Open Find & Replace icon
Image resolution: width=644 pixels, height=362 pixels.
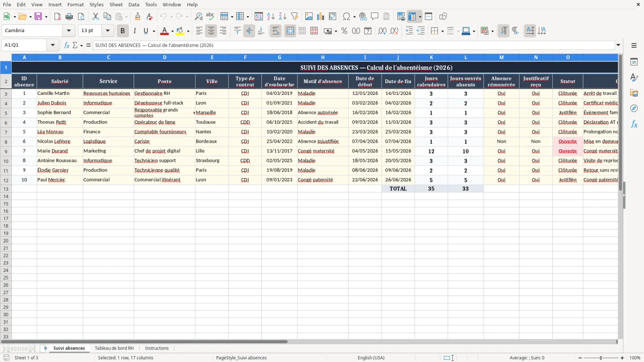coord(199,17)
